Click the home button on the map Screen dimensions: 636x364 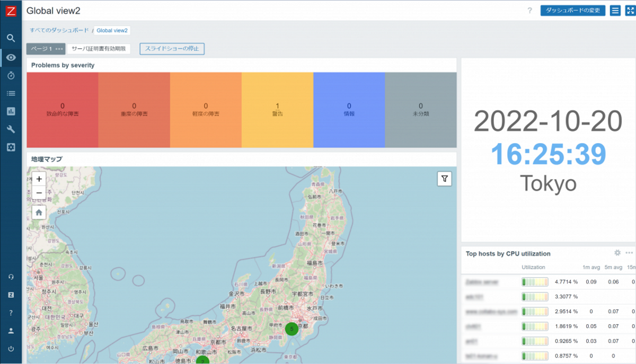click(39, 212)
